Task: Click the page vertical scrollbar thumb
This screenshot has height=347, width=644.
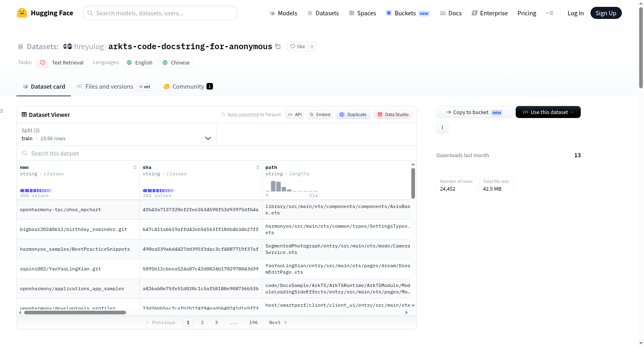Action: tap(641, 47)
